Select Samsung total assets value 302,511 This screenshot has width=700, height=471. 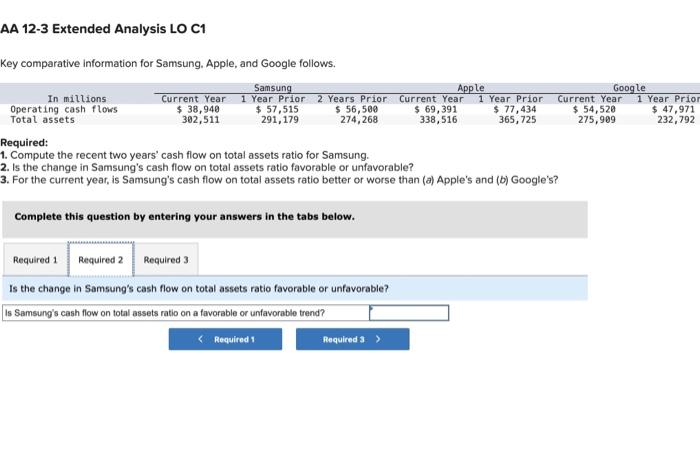click(200, 120)
